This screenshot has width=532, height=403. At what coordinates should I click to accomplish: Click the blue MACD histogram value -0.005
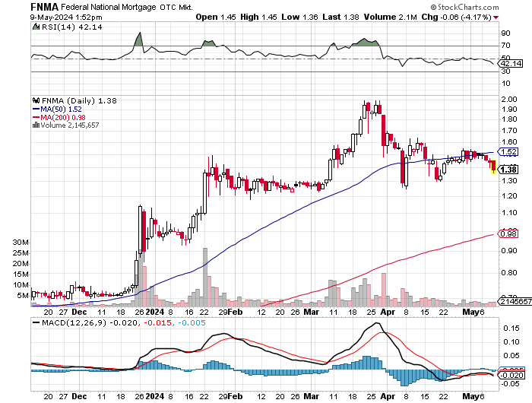pyautogui.click(x=192, y=322)
